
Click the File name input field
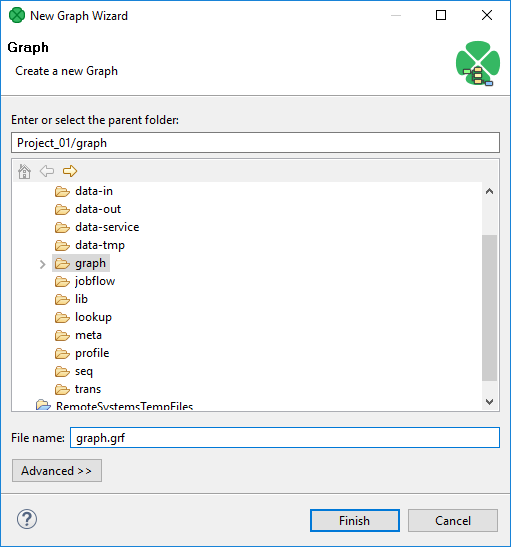click(285, 437)
